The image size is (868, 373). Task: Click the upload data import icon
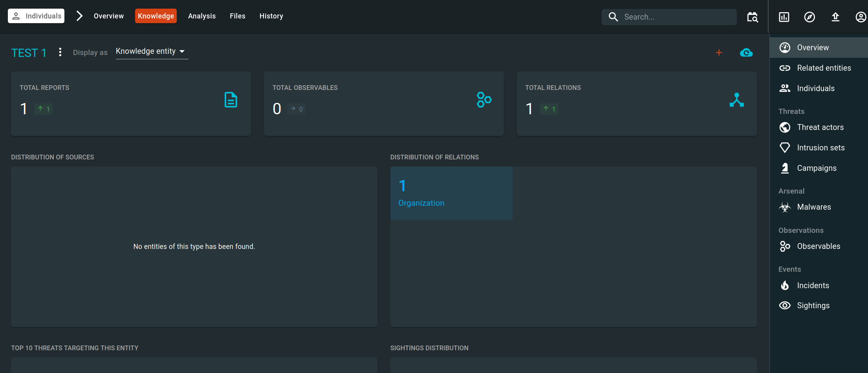coord(835,17)
